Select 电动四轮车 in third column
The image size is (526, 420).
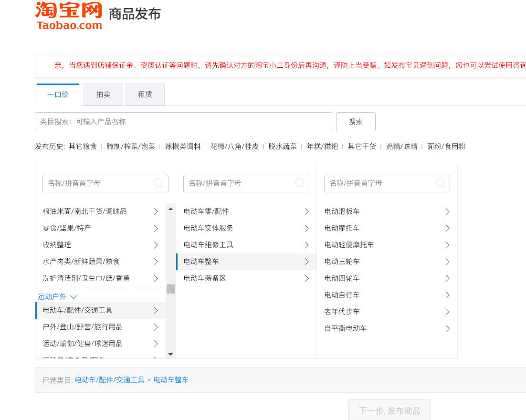pyautogui.click(x=387, y=278)
